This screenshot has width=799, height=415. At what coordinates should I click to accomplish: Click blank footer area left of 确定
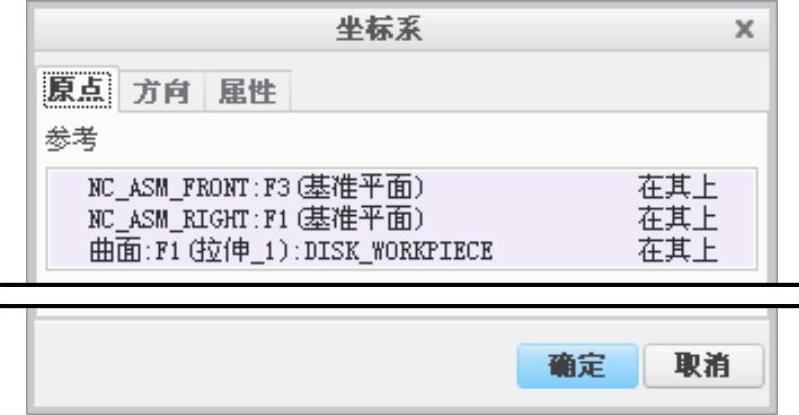(x=270, y=364)
